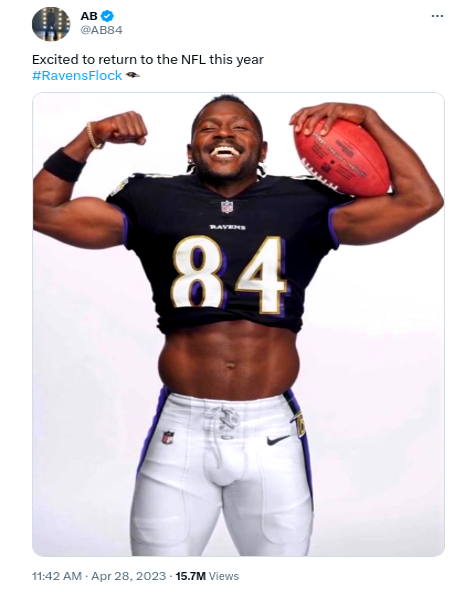
Task: Open AB's round profile avatar
Action: tap(51, 24)
